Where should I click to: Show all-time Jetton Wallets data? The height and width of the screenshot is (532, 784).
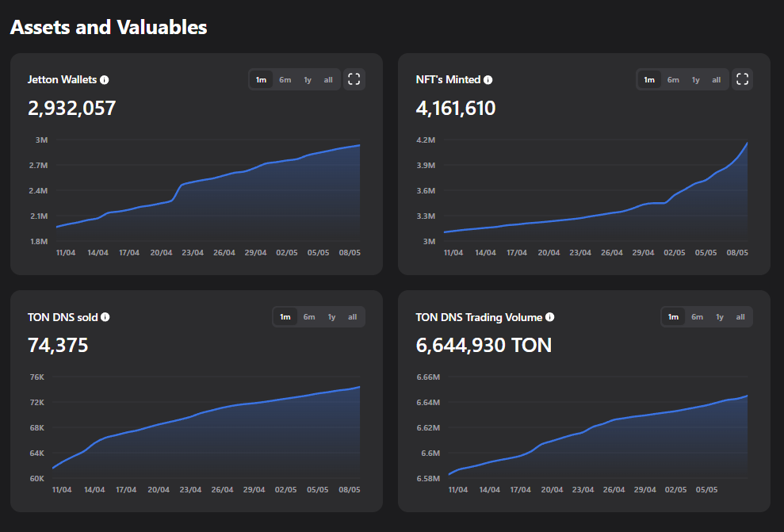[x=328, y=80]
